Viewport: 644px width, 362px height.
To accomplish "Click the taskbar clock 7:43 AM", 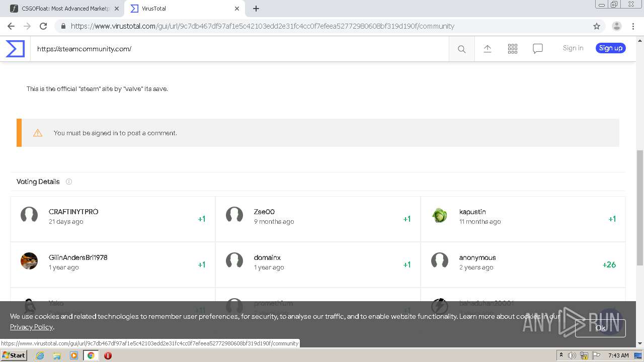I will 618,355.
